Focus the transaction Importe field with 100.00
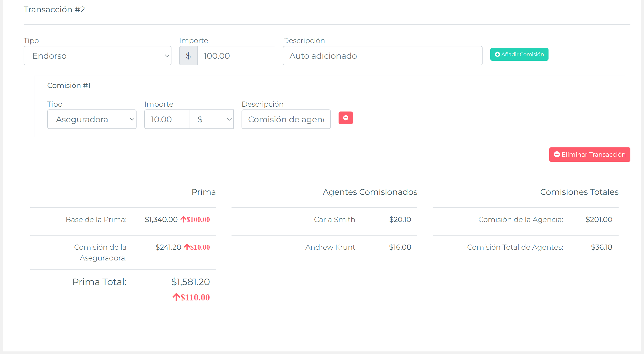 coord(236,56)
